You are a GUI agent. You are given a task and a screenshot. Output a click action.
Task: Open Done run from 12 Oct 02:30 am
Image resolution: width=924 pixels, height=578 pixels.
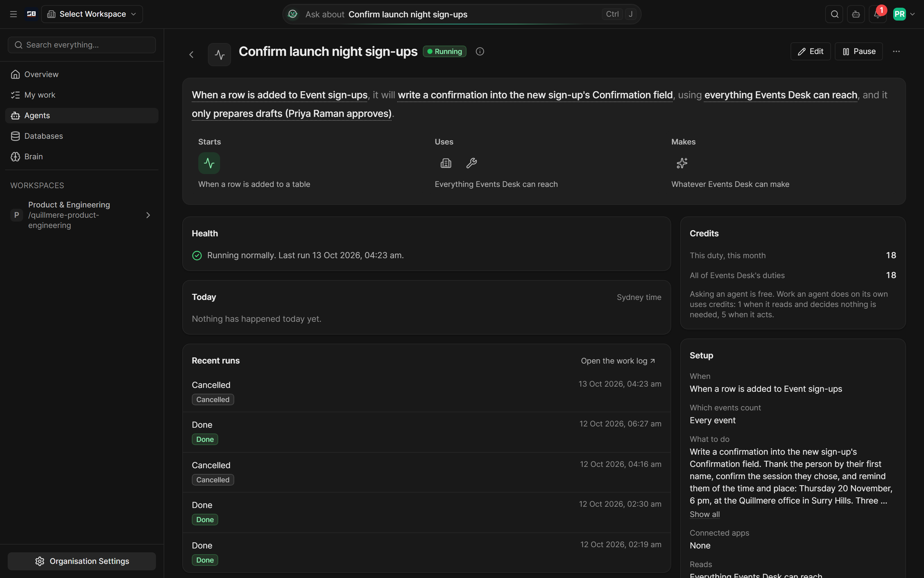coord(426,512)
